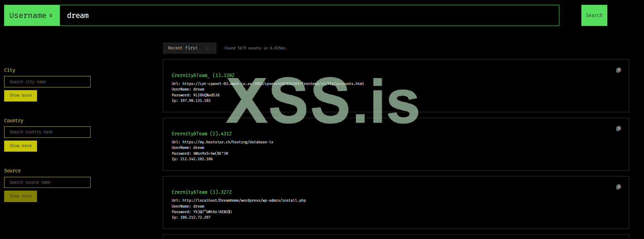Copy the localhost DreamHome result entry
644x239 pixels.
click(x=618, y=187)
